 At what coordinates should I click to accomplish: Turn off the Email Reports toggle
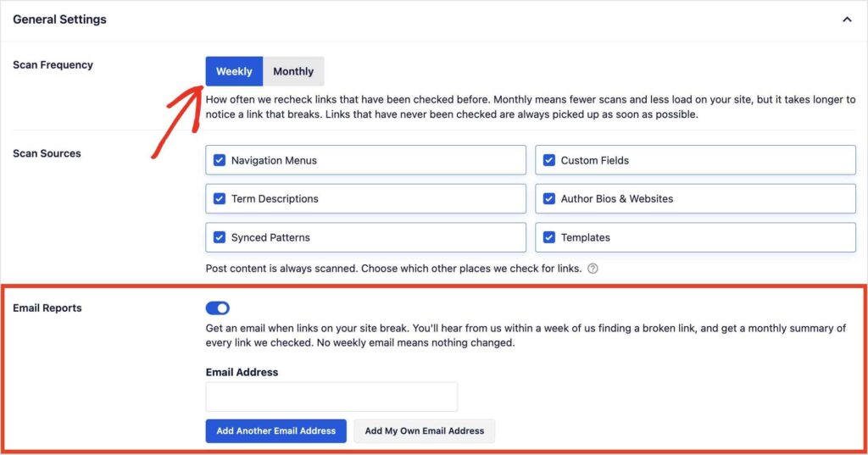[x=218, y=308]
